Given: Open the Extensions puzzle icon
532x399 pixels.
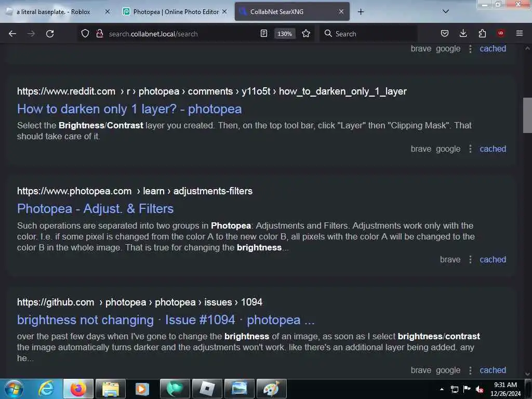Looking at the screenshot, I should coord(482,33).
